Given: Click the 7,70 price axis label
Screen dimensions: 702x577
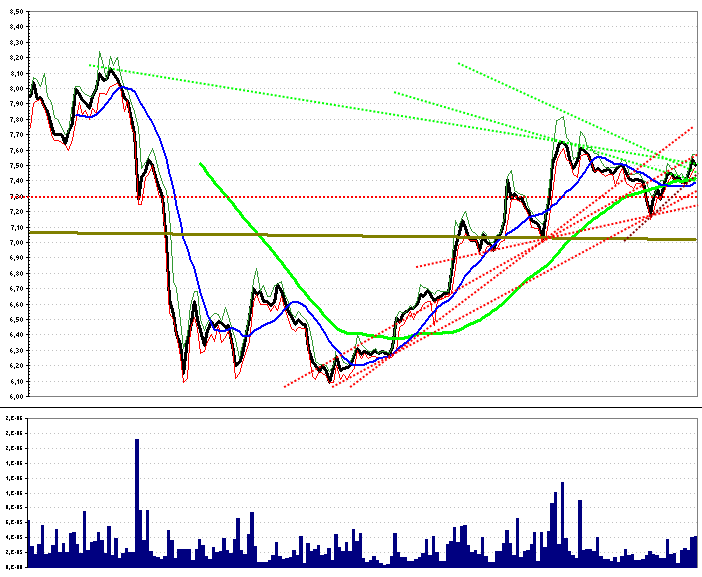Looking at the screenshot, I should [x=16, y=135].
